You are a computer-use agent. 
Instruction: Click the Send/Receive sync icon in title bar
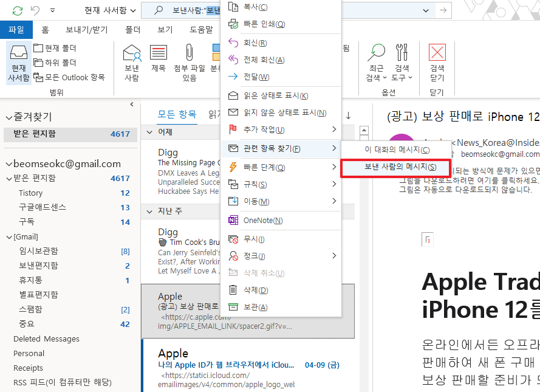point(18,11)
